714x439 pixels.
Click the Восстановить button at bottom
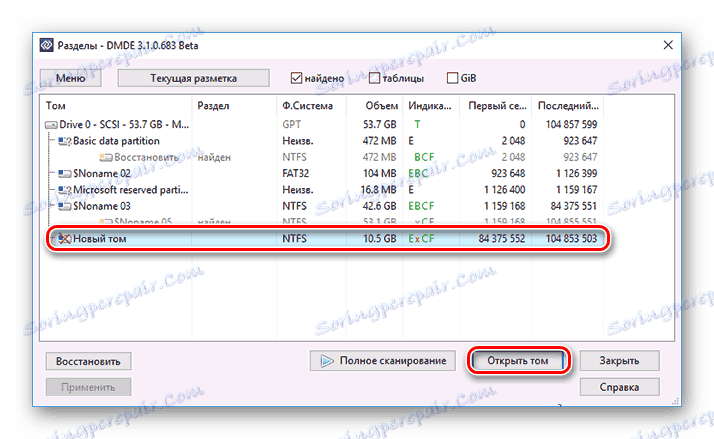pos(88,362)
